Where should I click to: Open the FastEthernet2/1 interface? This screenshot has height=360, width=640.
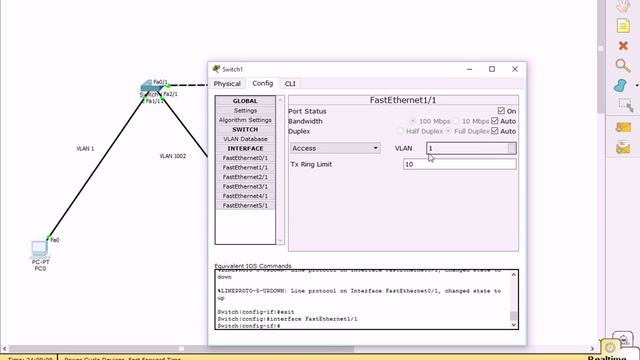point(245,177)
